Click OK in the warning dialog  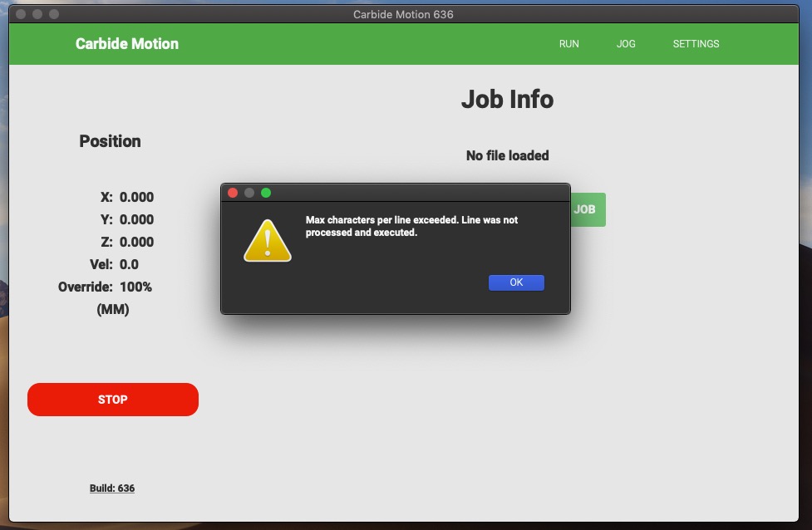[x=516, y=282]
